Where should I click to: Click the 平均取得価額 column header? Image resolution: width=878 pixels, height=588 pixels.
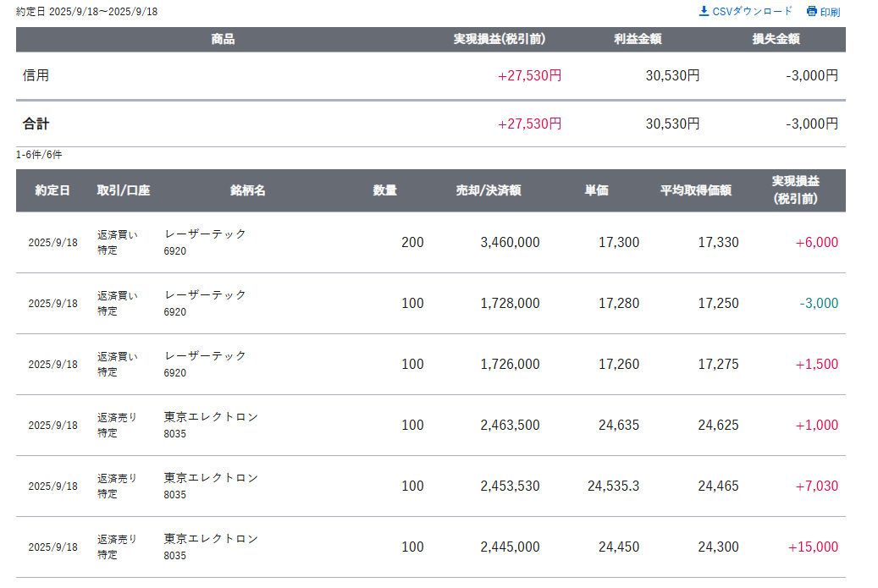click(x=696, y=190)
